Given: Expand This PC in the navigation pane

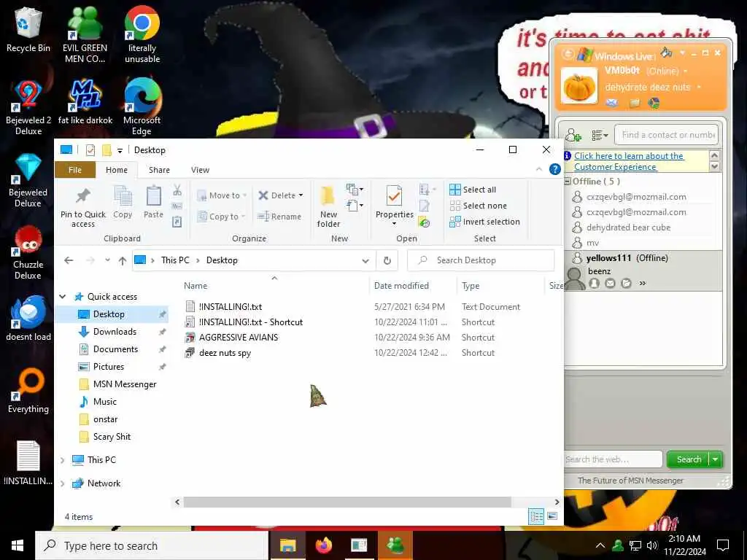Looking at the screenshot, I should click(63, 460).
